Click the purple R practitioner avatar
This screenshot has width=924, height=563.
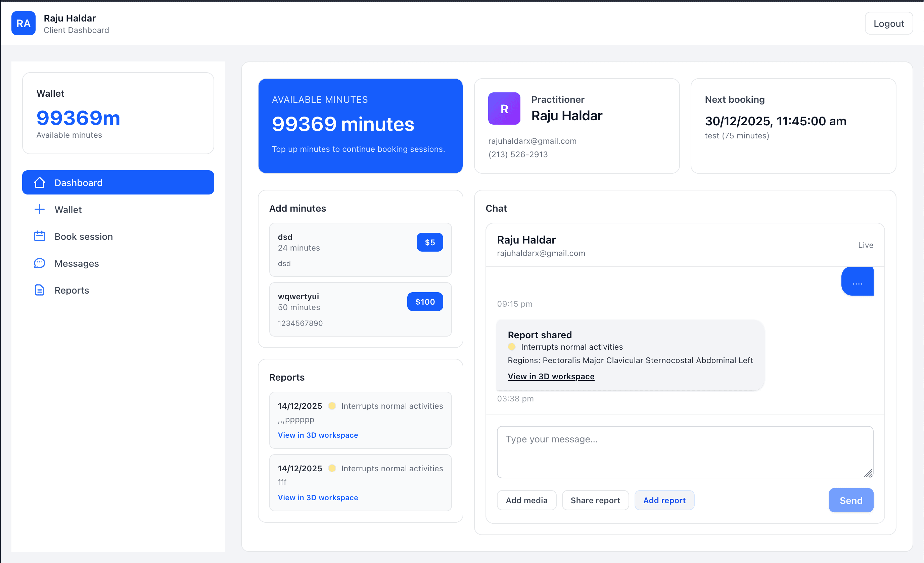click(504, 109)
